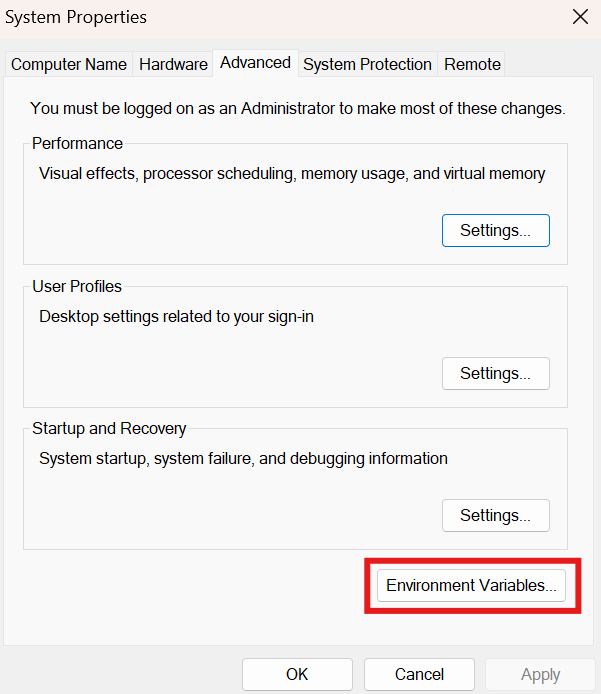Click the Startup and Recovery group label

point(109,428)
